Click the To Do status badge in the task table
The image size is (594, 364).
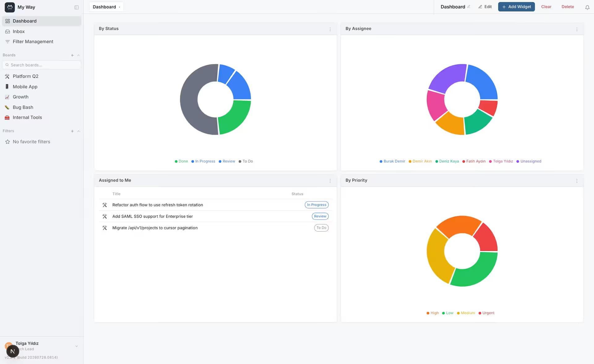pos(321,228)
